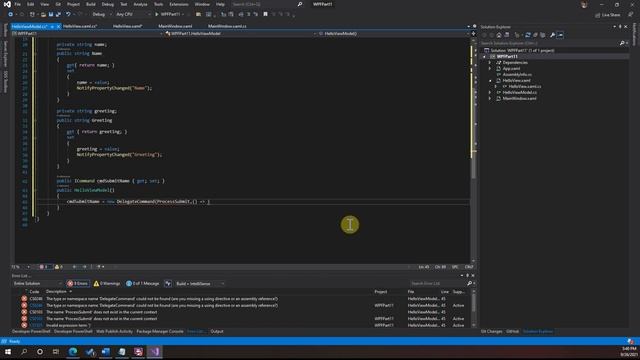640x360 pixels.
Task: Open the Package Manager Console tab
Action: [x=160, y=331]
